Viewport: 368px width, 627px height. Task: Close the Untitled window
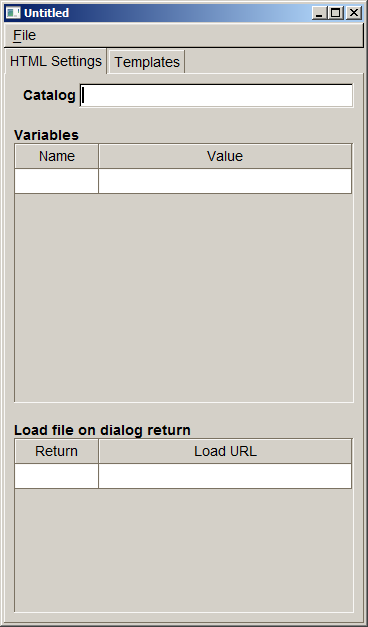pos(354,13)
